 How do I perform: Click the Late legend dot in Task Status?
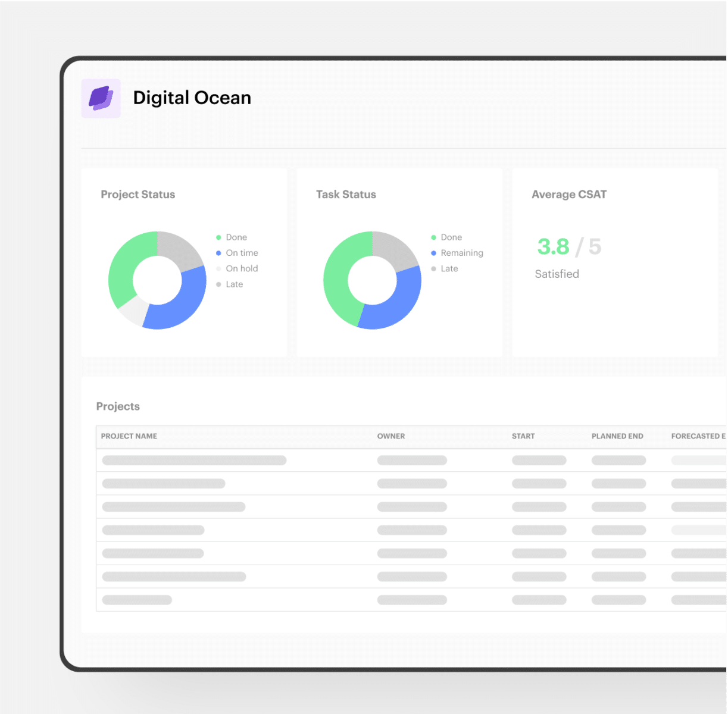point(434,268)
